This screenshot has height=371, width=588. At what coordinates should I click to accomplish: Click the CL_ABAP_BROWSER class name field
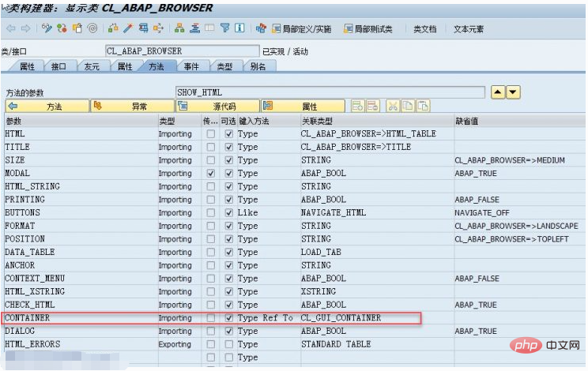pos(182,51)
